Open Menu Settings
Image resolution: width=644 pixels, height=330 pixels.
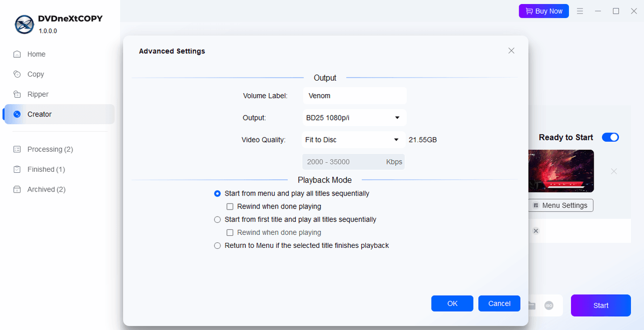560,206
